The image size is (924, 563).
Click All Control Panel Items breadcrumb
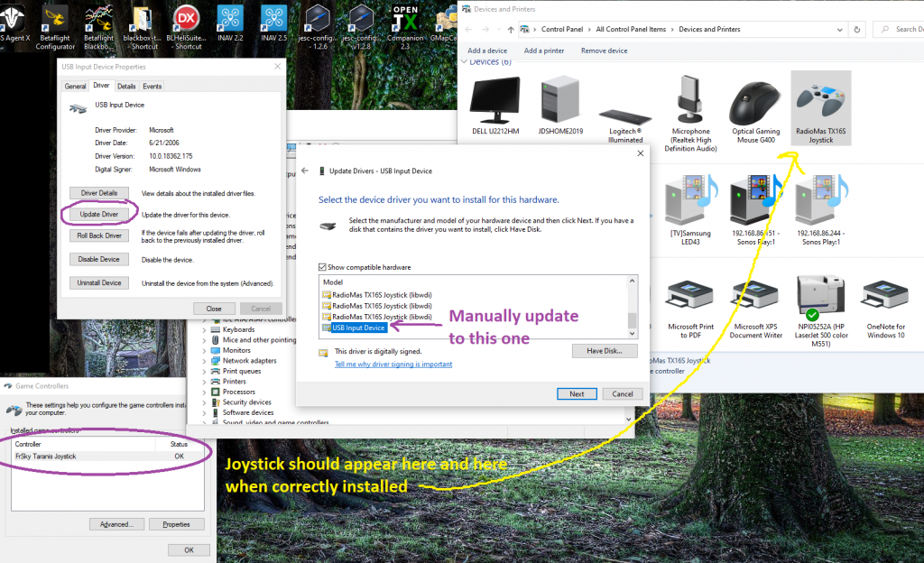coord(631,30)
